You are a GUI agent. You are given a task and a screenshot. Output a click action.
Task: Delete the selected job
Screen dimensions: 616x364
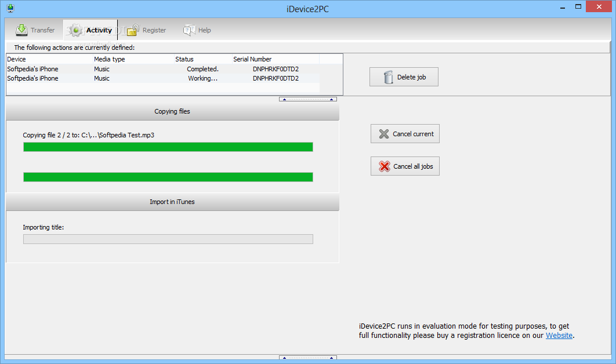point(404,77)
